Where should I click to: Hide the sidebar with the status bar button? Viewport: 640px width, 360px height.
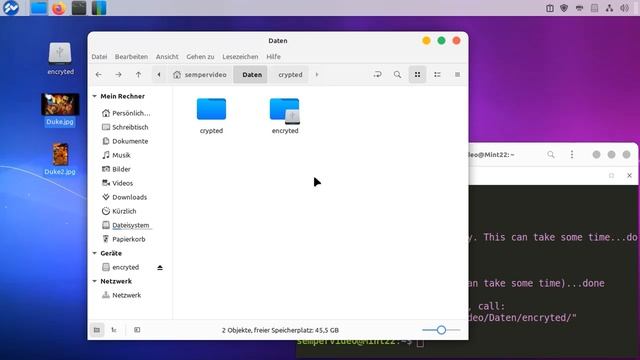(x=137, y=330)
